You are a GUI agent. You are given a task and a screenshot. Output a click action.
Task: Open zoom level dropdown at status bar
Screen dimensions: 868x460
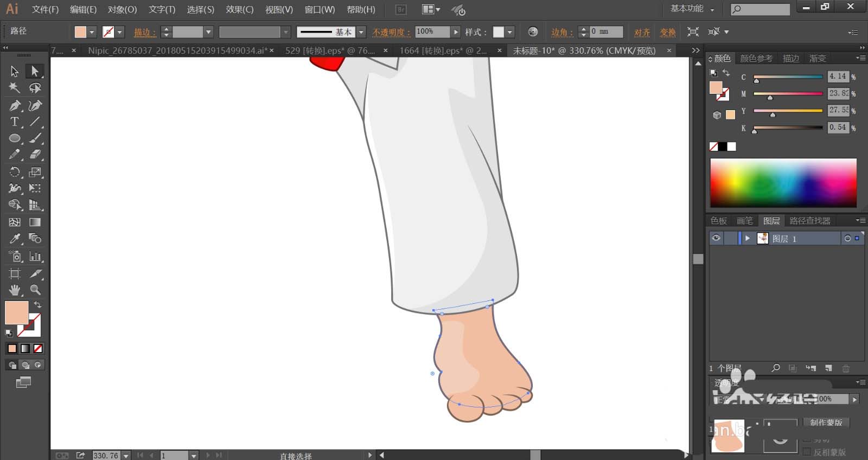pos(126,455)
